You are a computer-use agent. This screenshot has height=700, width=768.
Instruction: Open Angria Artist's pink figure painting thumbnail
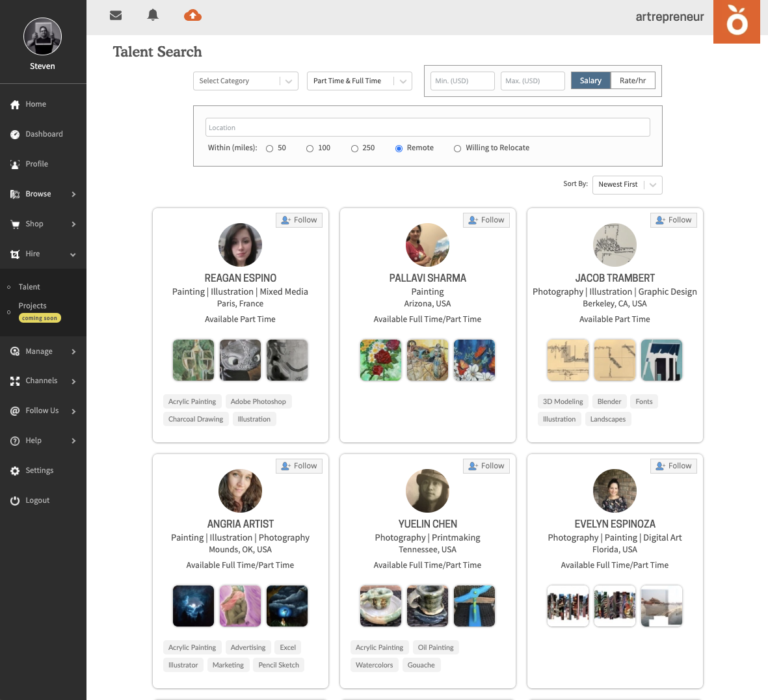click(240, 606)
